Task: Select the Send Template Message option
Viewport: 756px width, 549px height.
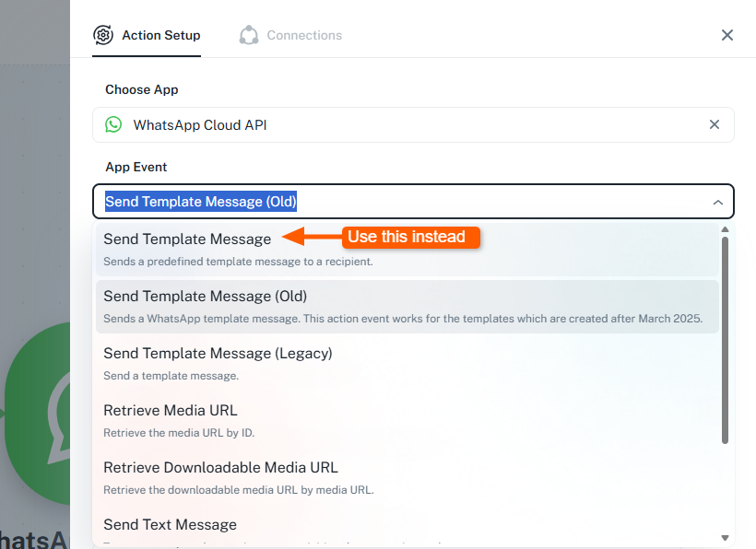Action: [x=407, y=250]
